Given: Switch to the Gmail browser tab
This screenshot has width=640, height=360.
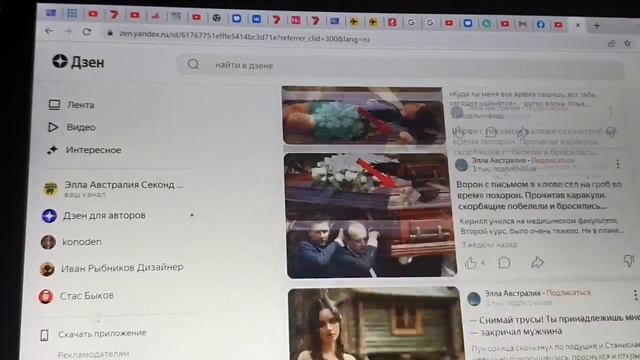Looking at the screenshot, I should tap(522, 24).
